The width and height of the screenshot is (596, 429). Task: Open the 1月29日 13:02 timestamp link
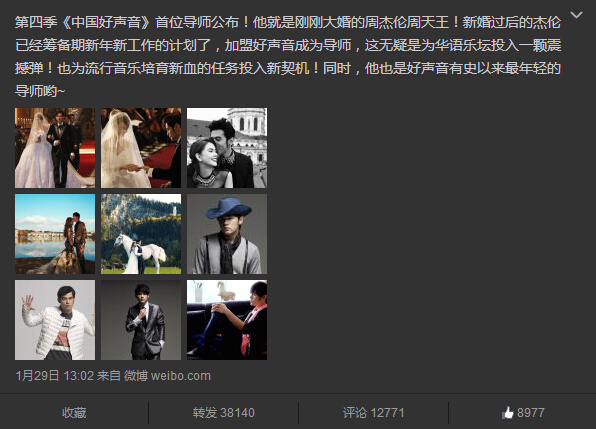54,376
